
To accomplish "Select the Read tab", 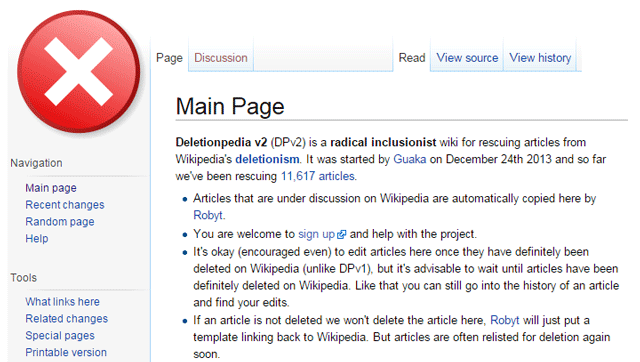I will 412,58.
